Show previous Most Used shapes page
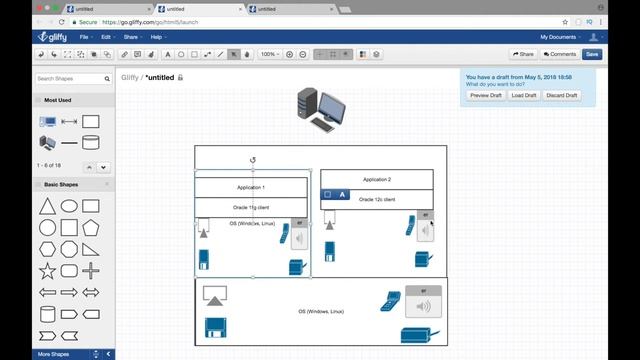 [89, 167]
